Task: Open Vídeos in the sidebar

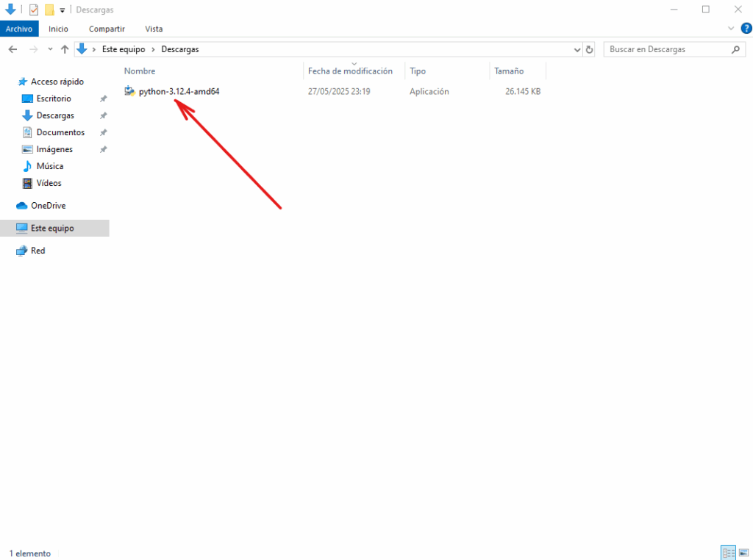Action: 49,183
